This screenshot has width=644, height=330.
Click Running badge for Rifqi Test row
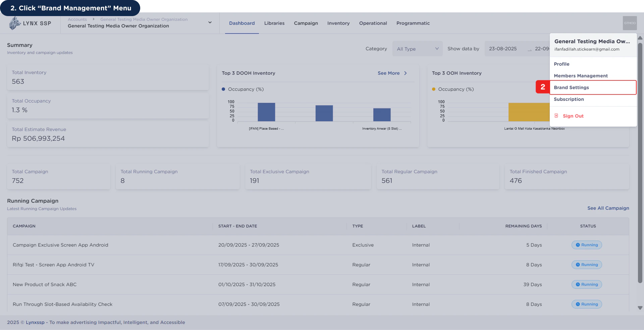click(587, 265)
